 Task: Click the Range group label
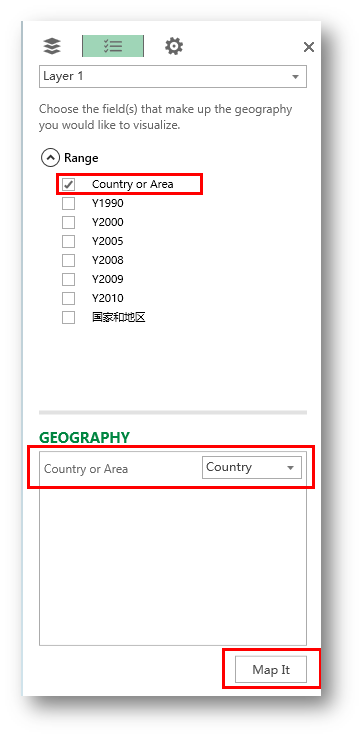[x=81, y=158]
